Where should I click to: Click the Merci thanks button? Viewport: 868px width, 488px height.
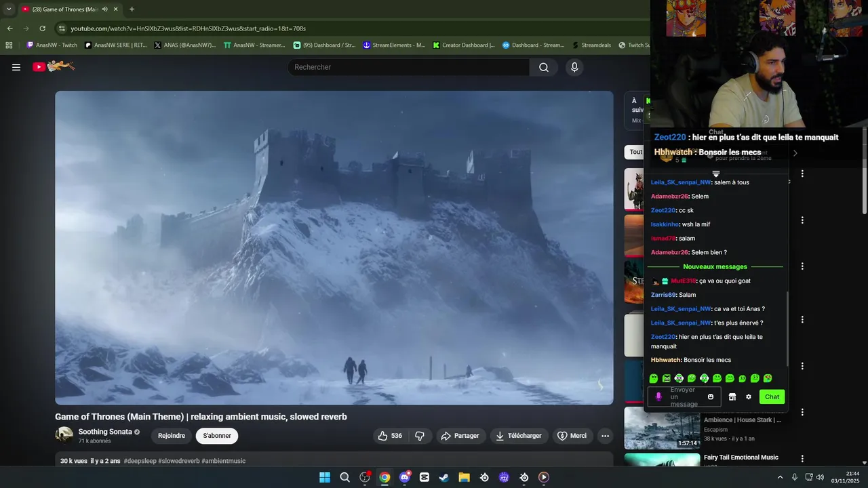click(x=572, y=436)
